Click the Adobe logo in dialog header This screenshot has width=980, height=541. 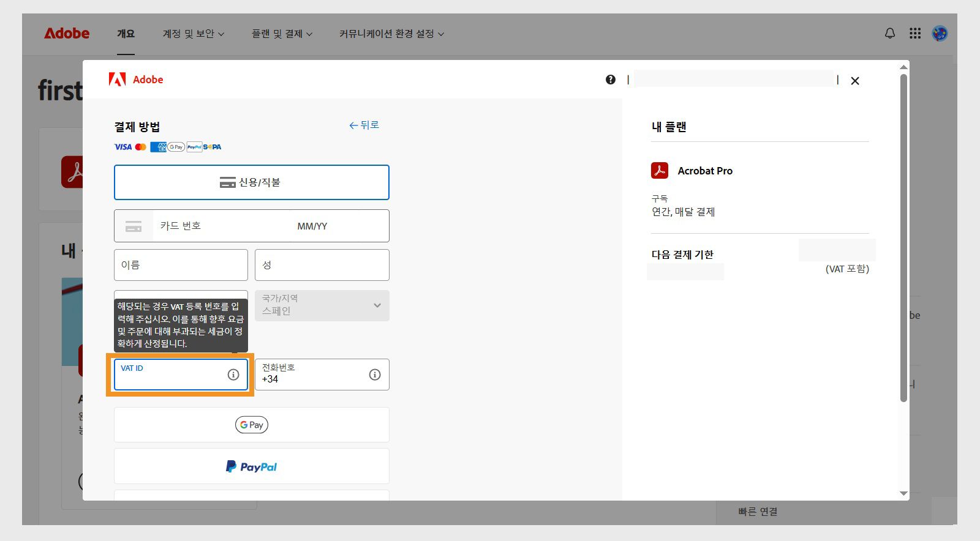tap(136, 80)
